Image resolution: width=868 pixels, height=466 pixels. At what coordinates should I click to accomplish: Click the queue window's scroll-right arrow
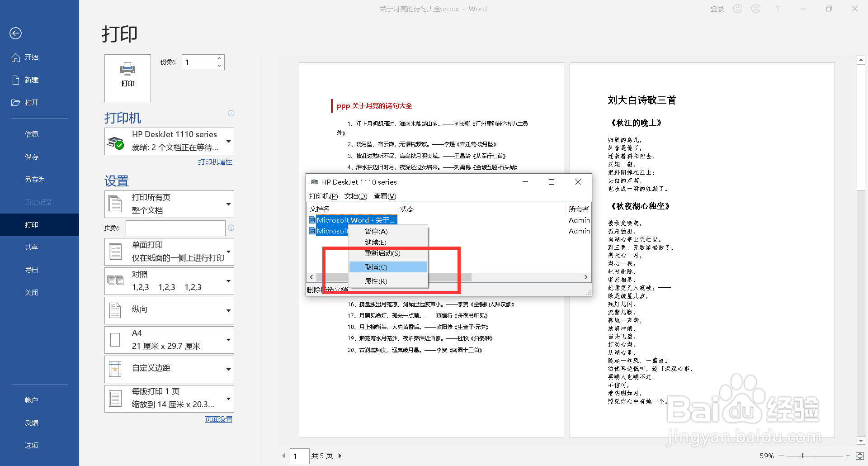click(x=586, y=277)
